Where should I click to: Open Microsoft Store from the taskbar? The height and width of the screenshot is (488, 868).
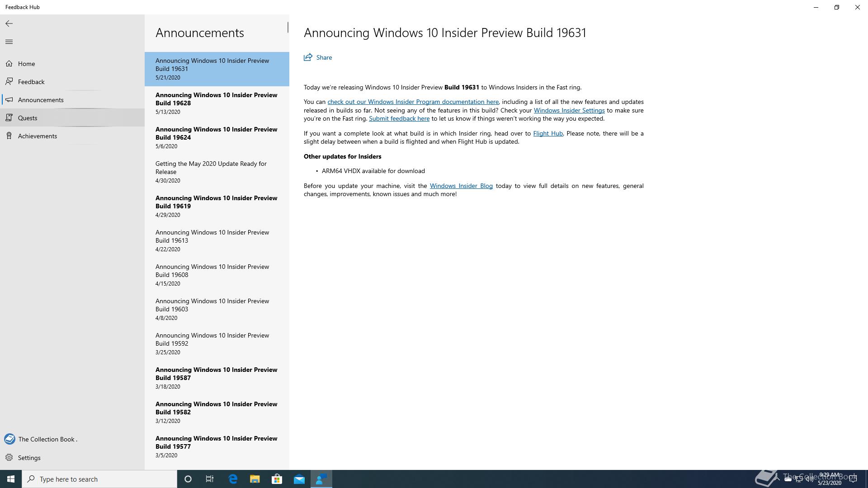[x=277, y=479]
